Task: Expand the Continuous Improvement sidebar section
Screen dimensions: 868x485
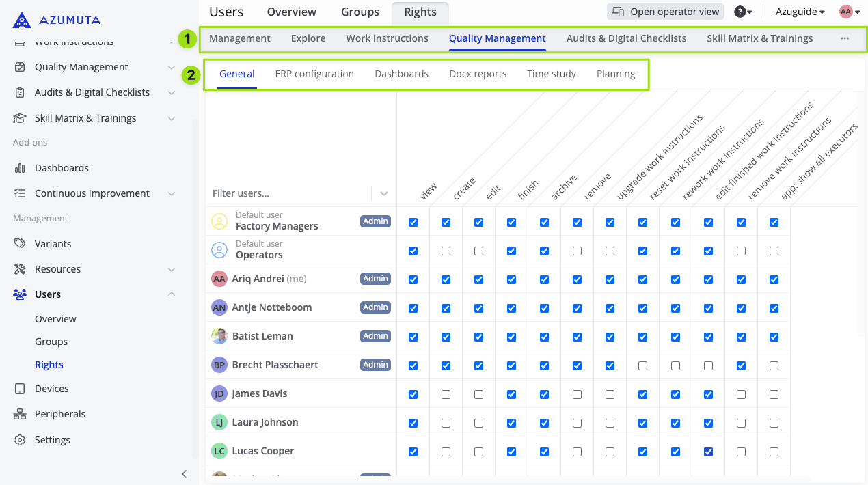Action: coord(172,193)
